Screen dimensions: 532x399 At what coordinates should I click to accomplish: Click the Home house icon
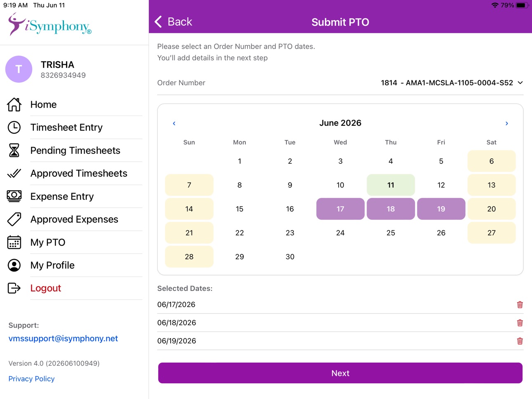(x=14, y=104)
